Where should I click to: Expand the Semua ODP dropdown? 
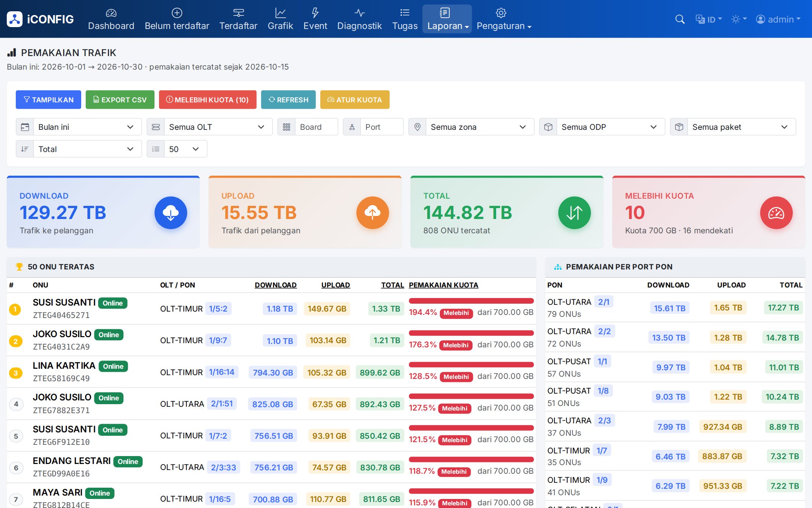point(611,127)
